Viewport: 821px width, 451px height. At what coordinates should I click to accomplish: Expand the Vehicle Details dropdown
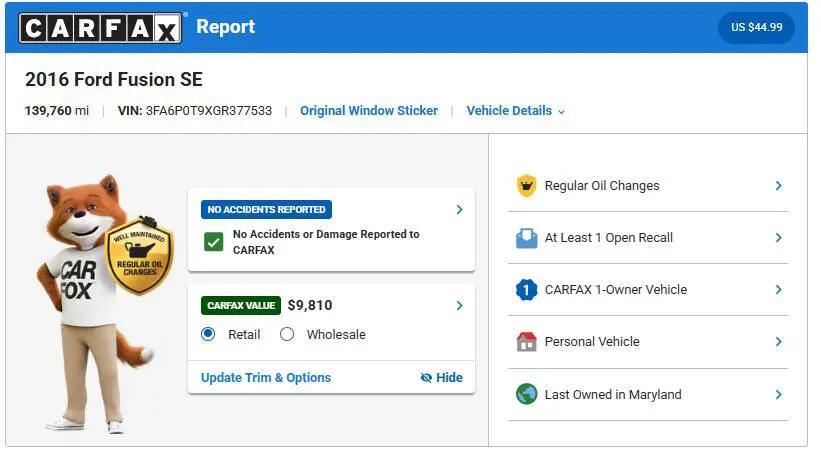[516, 111]
